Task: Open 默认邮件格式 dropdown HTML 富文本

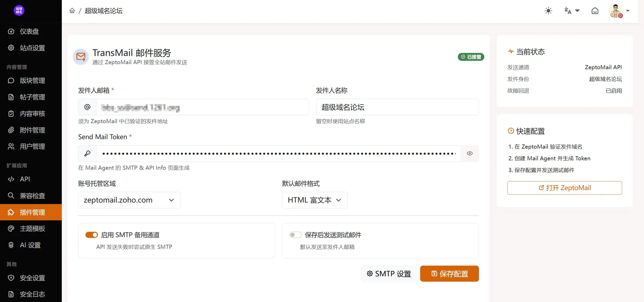Action: (315, 200)
